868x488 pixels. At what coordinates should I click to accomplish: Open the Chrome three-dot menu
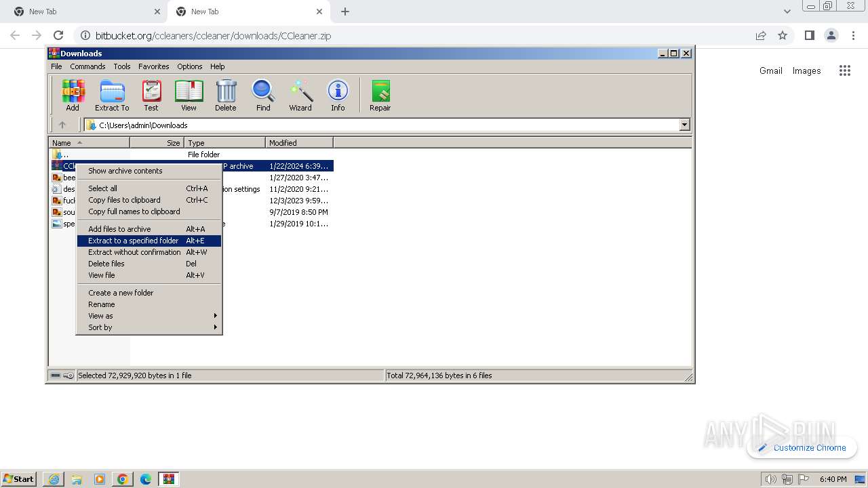tap(853, 35)
